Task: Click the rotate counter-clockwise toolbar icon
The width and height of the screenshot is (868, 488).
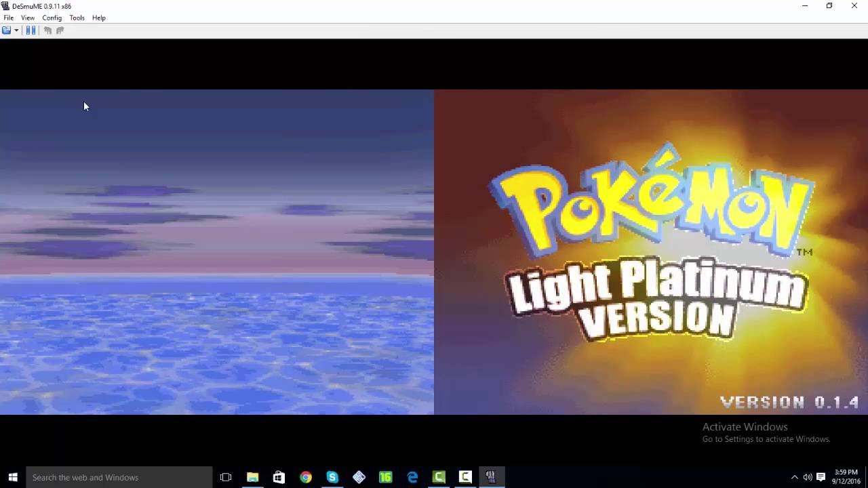Action: (47, 30)
